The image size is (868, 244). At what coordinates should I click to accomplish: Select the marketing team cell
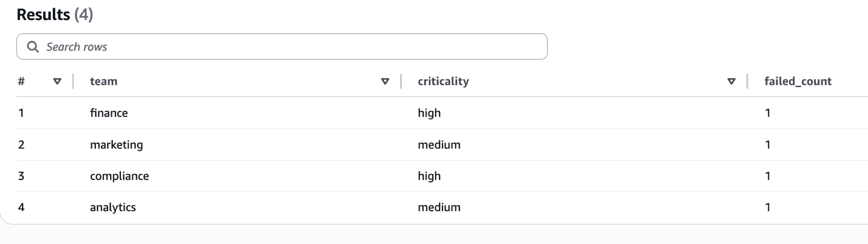click(116, 144)
